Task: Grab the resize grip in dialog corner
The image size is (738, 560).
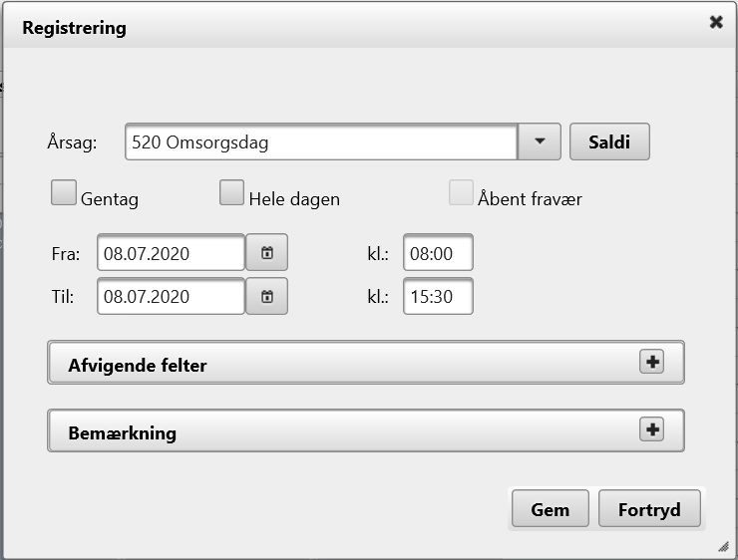Action: (x=723, y=547)
